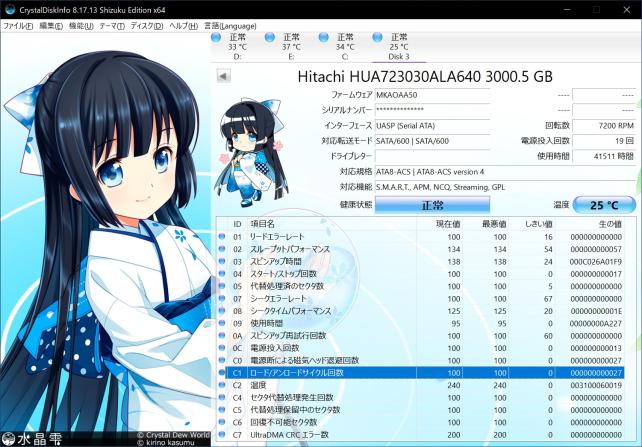Click the firmware field MKAOAA50
This screenshot has width=642, height=447.
click(x=432, y=95)
